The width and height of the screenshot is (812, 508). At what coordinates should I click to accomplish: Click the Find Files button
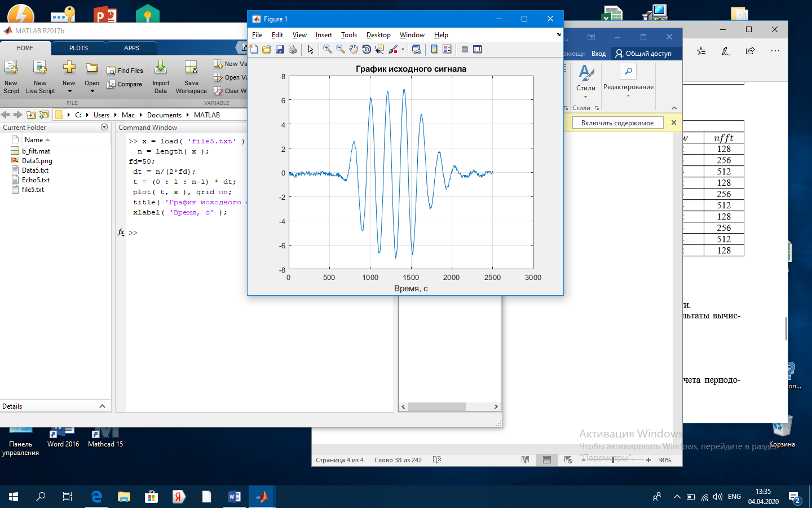(x=125, y=71)
